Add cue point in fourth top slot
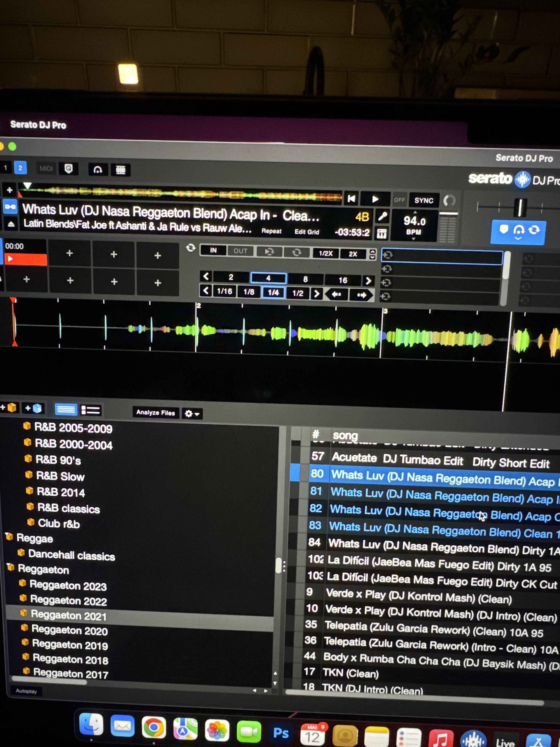The width and height of the screenshot is (560, 747). [x=158, y=255]
